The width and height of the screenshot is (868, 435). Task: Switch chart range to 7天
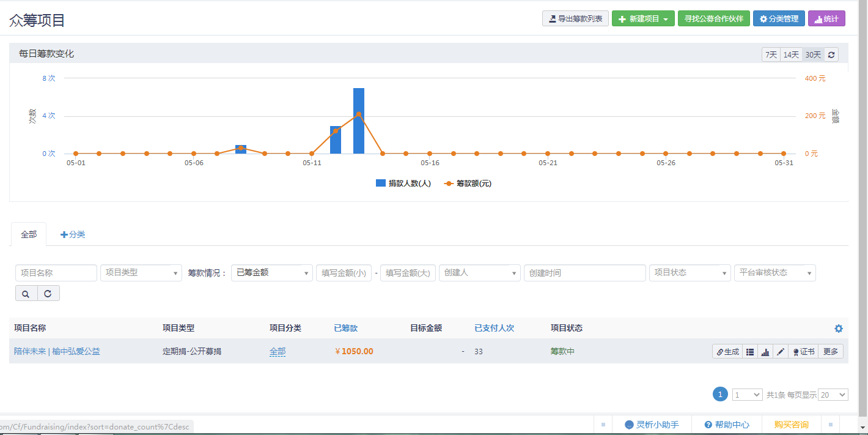coord(771,55)
